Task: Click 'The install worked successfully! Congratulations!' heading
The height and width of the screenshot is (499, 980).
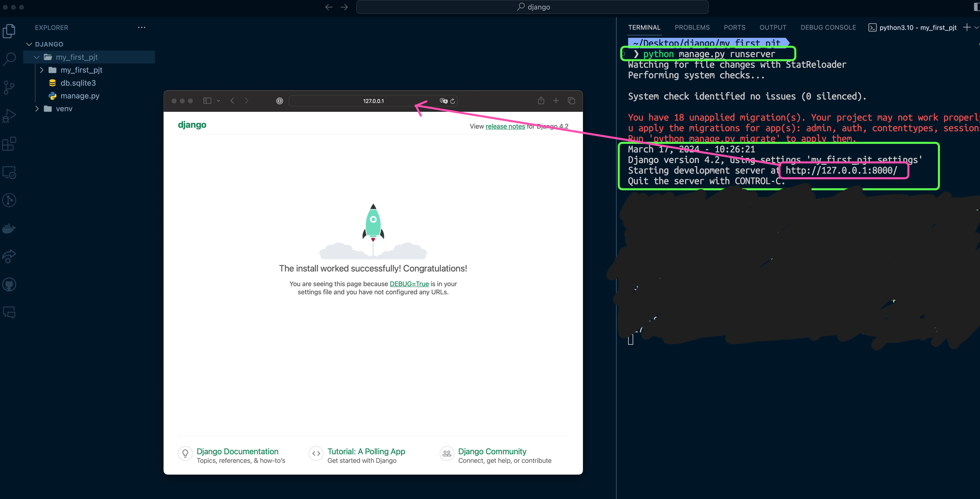Action: click(373, 268)
